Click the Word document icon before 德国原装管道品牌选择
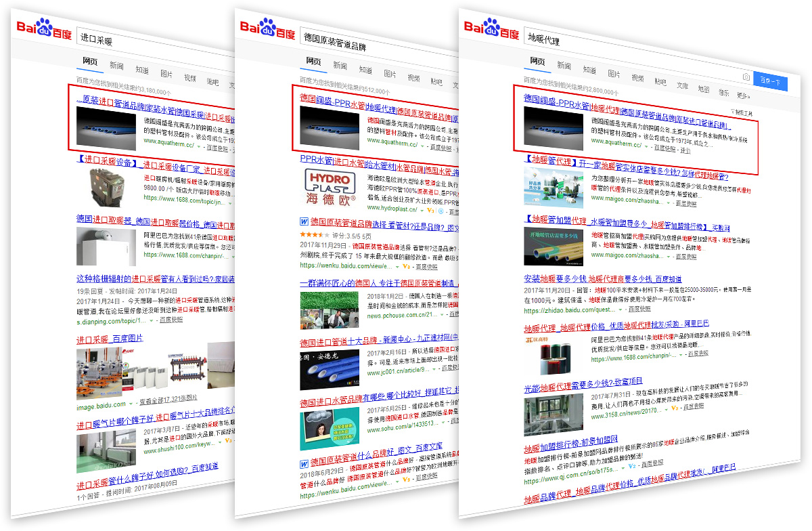Image resolution: width=812 pixels, height=531 pixels. click(x=304, y=221)
